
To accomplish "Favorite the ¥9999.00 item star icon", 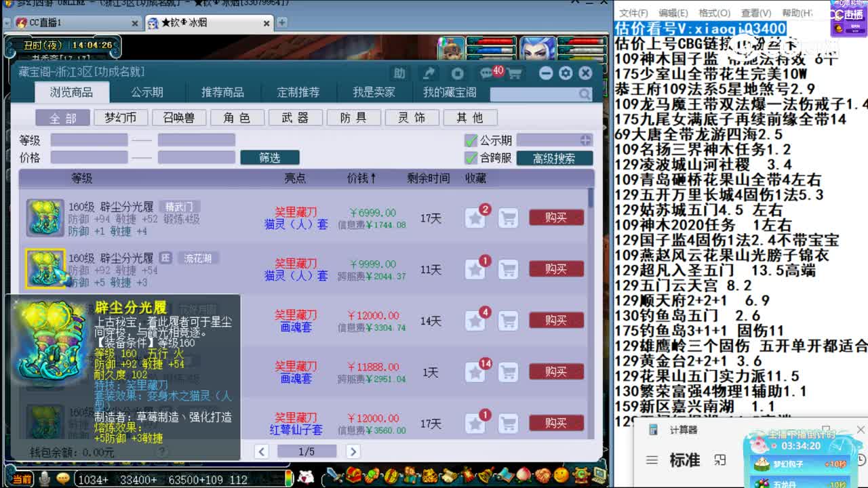I will (x=475, y=269).
